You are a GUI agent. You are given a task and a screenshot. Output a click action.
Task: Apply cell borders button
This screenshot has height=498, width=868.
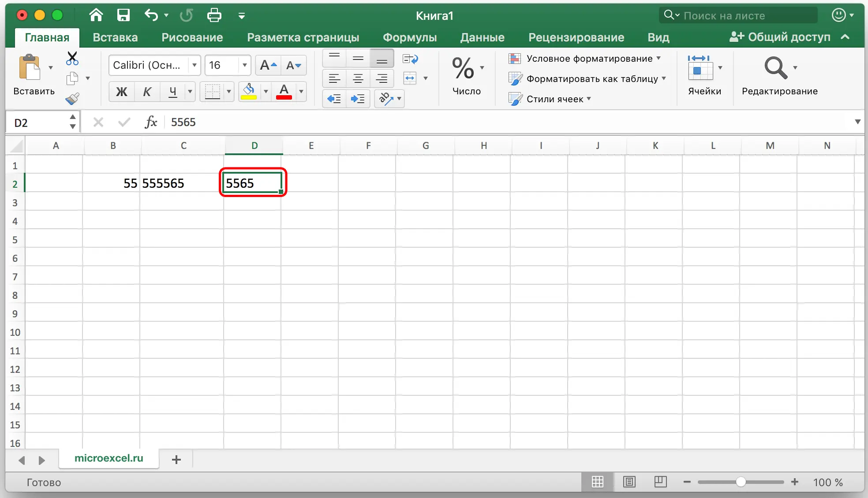tap(212, 92)
